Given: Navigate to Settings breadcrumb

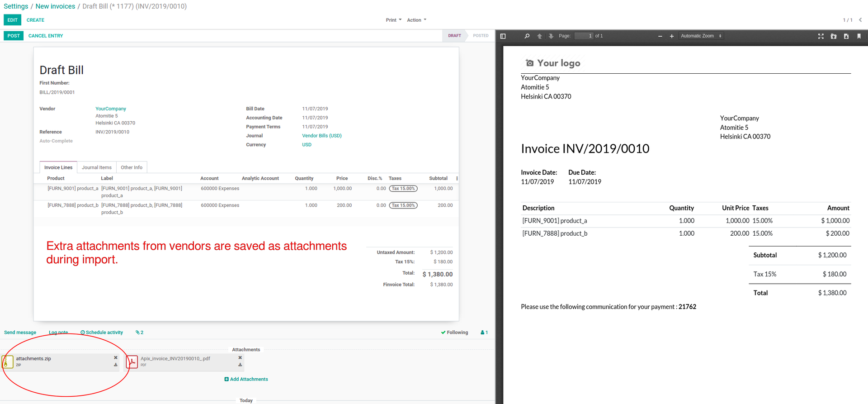Looking at the screenshot, I should [16, 6].
